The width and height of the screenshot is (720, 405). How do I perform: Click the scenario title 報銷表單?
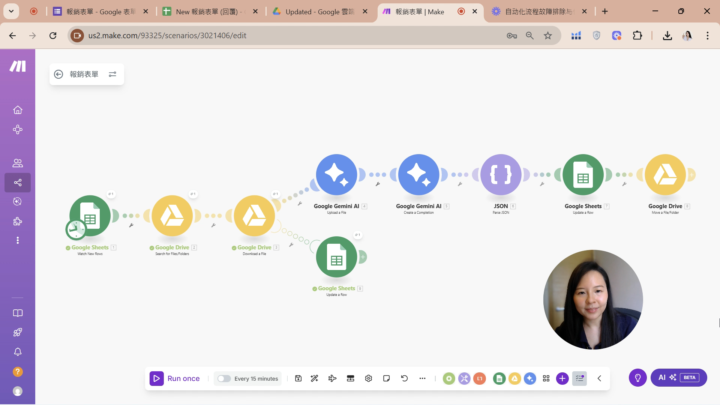(84, 74)
